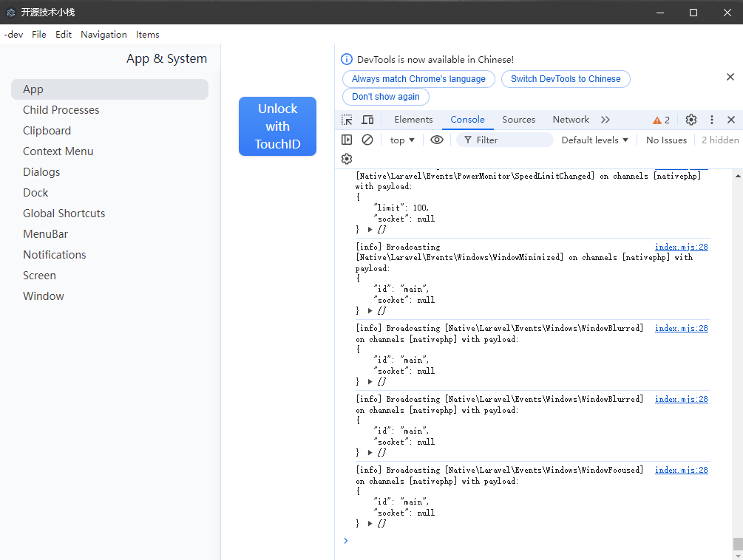Open DevTools settings gear icon
743x560 pixels.
tap(691, 120)
